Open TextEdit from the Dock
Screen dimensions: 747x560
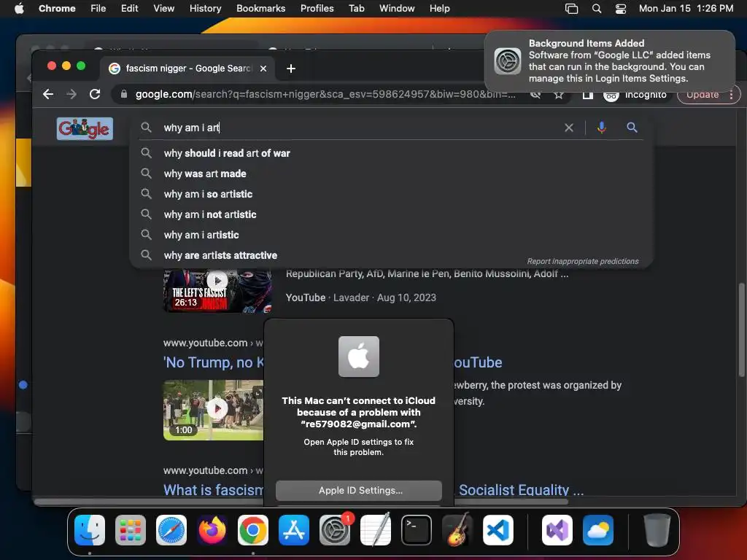coord(376,530)
